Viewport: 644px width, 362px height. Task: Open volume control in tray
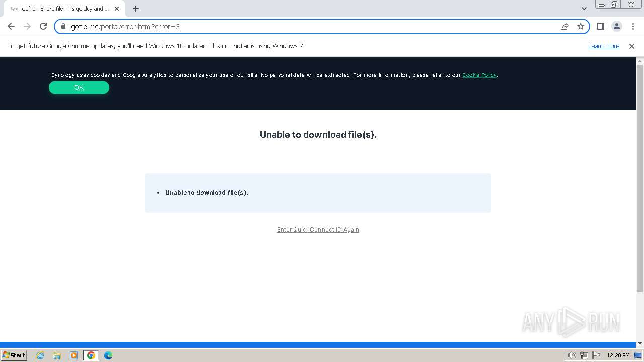572,355
